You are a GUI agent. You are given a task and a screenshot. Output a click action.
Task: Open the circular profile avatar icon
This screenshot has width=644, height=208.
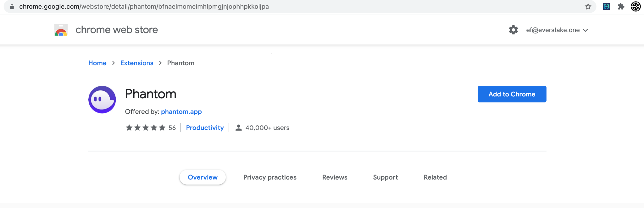click(636, 7)
